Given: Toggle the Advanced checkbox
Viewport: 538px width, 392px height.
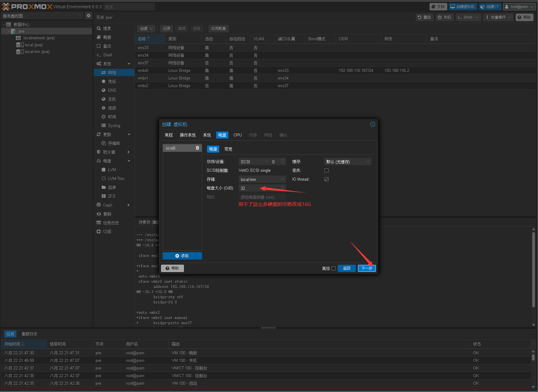Looking at the screenshot, I should point(333,268).
